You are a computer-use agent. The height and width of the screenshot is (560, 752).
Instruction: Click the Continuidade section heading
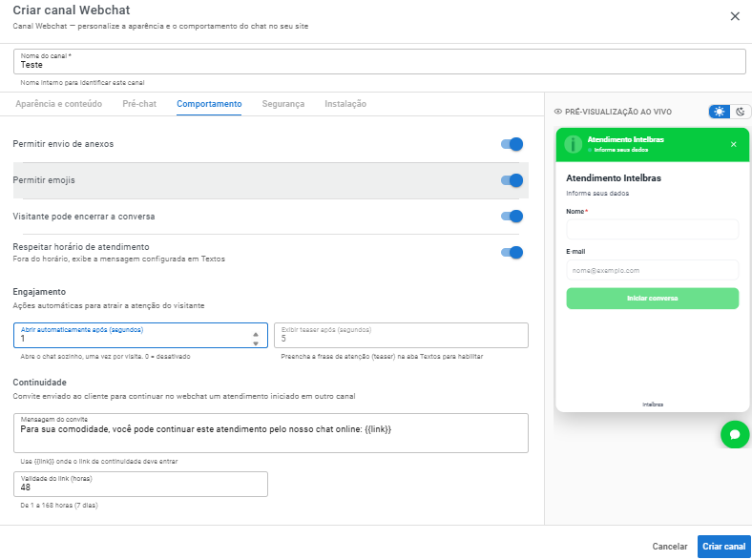click(x=40, y=383)
